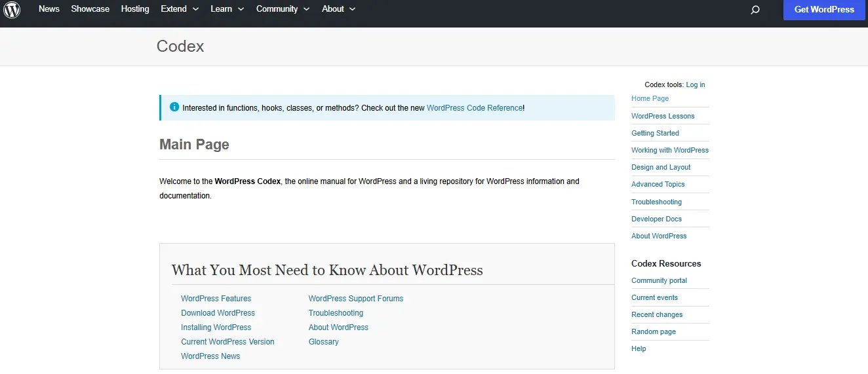This screenshot has width=868, height=374.
Task: Click the WordPress logo icon
Action: tap(12, 9)
